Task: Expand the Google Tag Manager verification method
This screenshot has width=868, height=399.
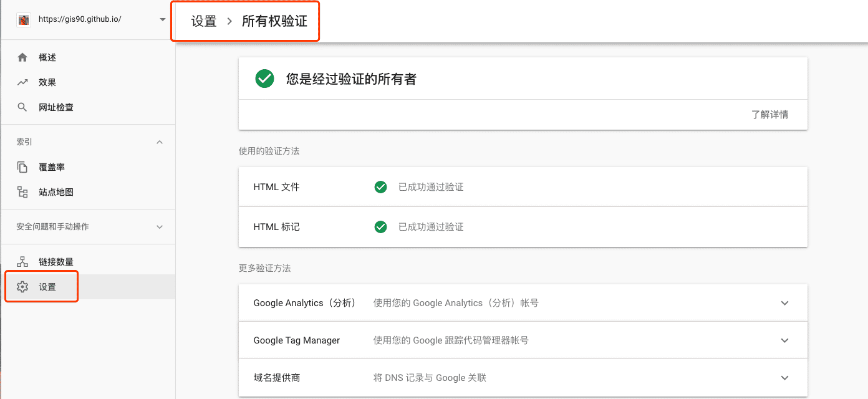Action: [784, 340]
